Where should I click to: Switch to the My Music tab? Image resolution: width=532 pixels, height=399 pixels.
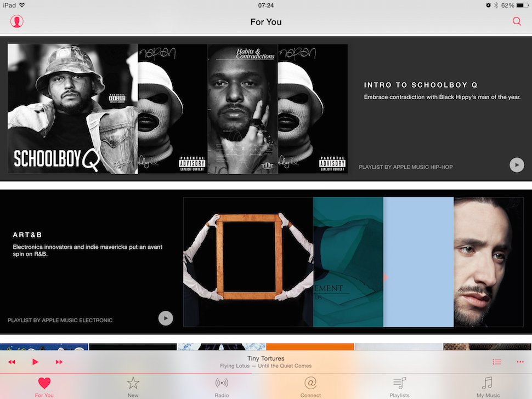[x=488, y=387]
